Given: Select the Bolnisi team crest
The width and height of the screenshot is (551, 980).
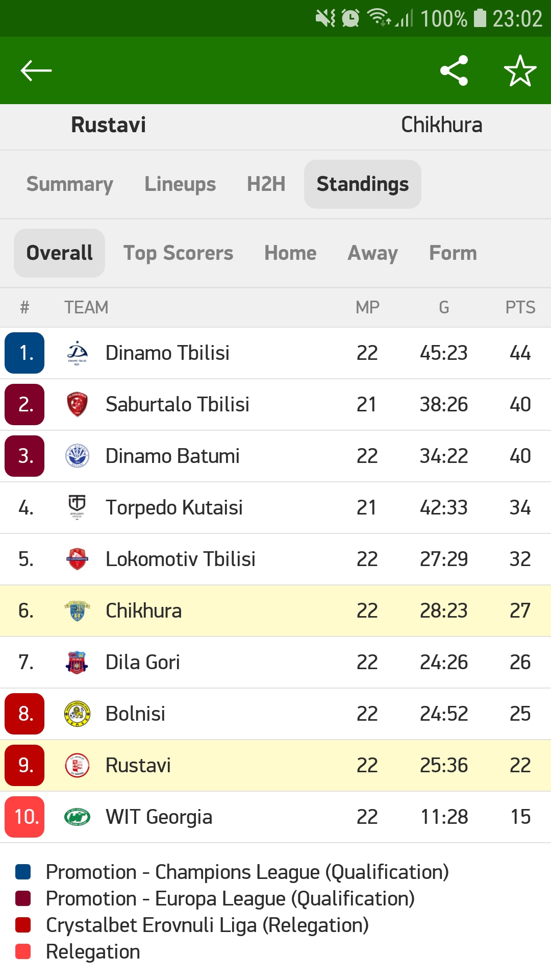Looking at the screenshot, I should [77, 714].
